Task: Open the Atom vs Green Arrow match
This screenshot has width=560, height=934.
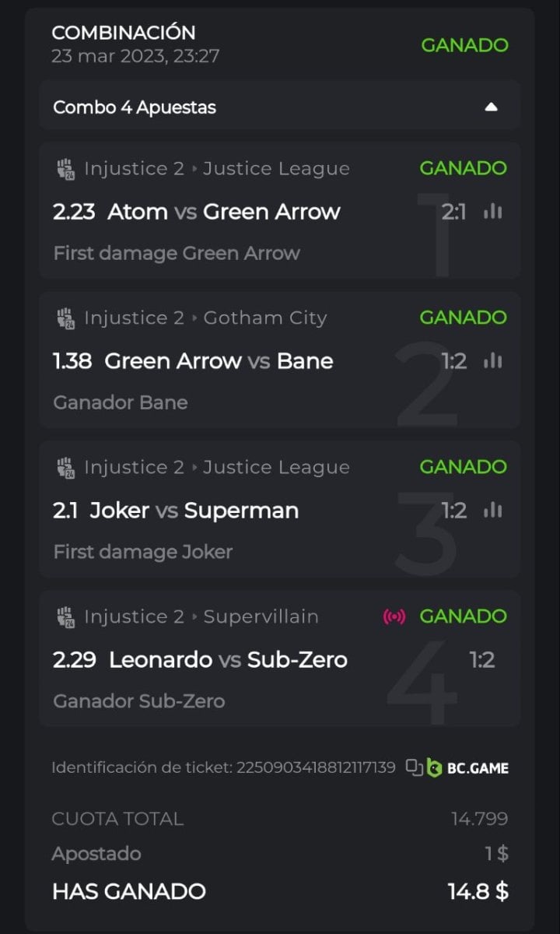Action: coord(224,212)
